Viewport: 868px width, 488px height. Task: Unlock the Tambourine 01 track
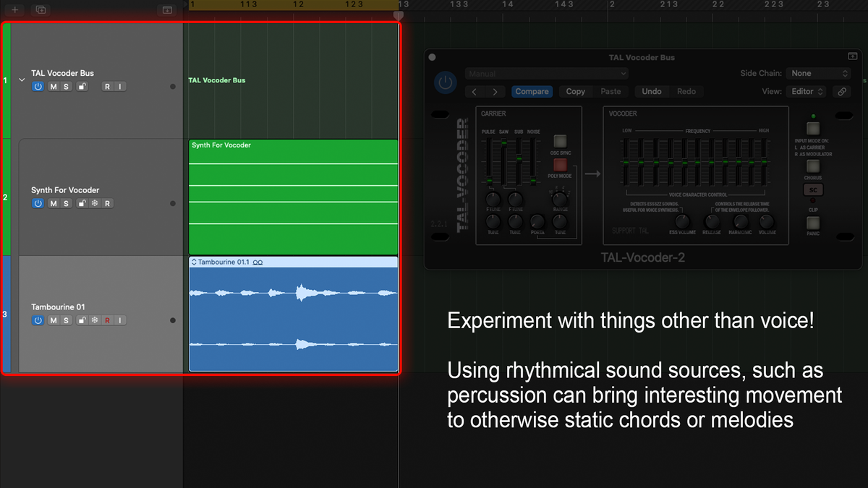(82, 320)
